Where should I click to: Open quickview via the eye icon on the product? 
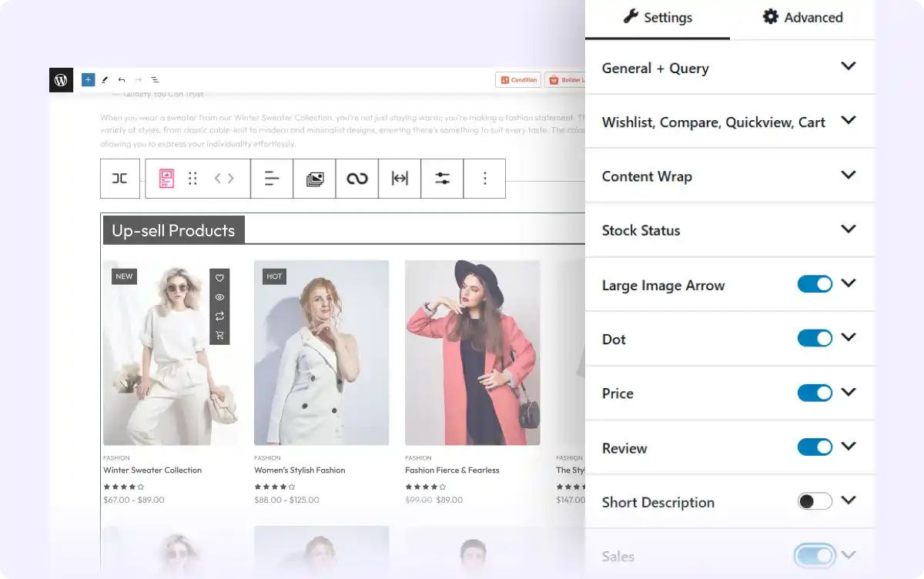click(x=219, y=297)
